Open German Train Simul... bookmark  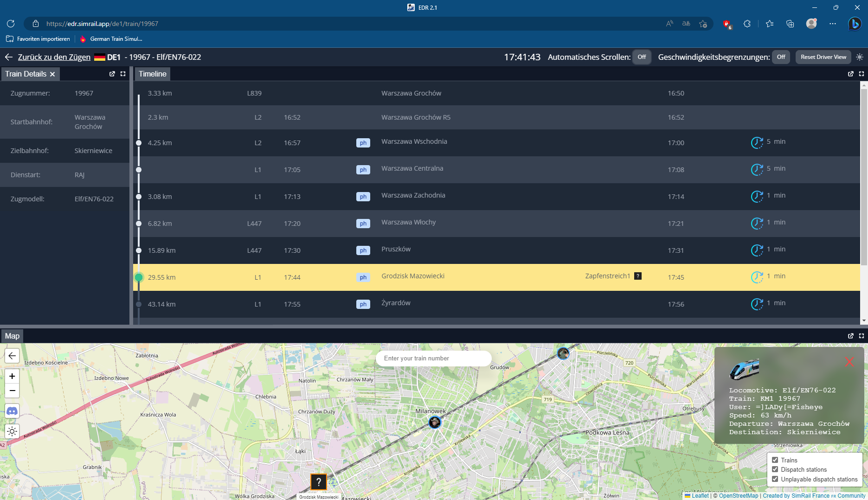tap(111, 39)
